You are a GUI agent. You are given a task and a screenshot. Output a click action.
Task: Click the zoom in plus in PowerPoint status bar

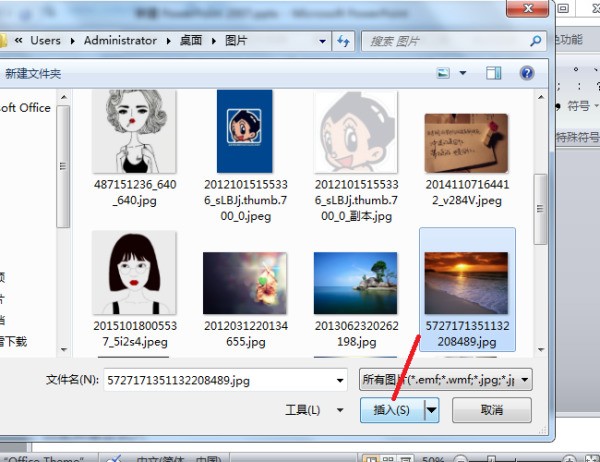click(570, 459)
